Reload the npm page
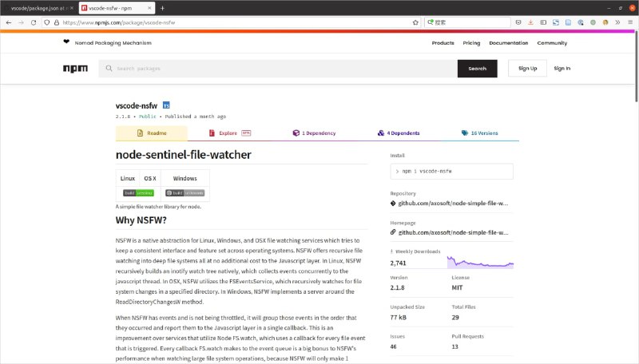 (x=34, y=22)
